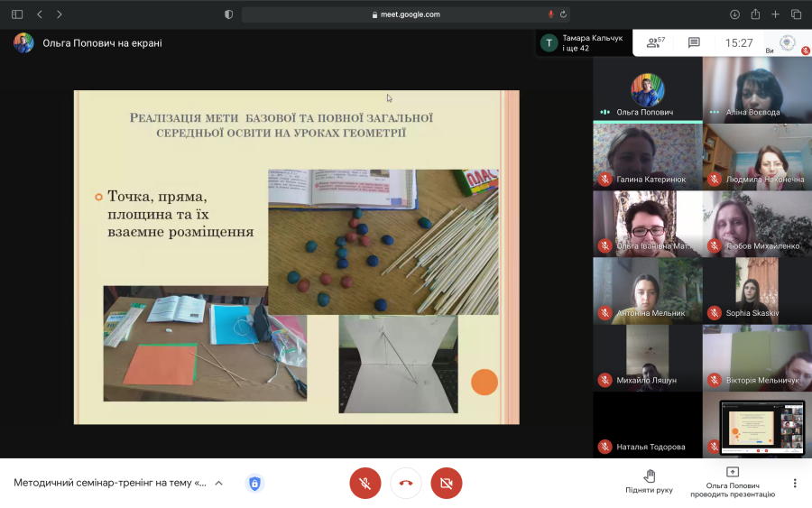
Task: Select the Вікторія Мельничук video tile
Action: point(757,358)
